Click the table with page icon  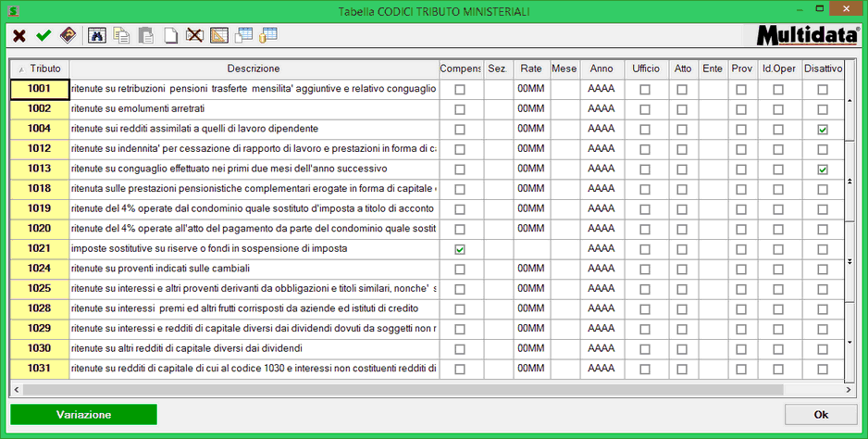click(x=243, y=35)
